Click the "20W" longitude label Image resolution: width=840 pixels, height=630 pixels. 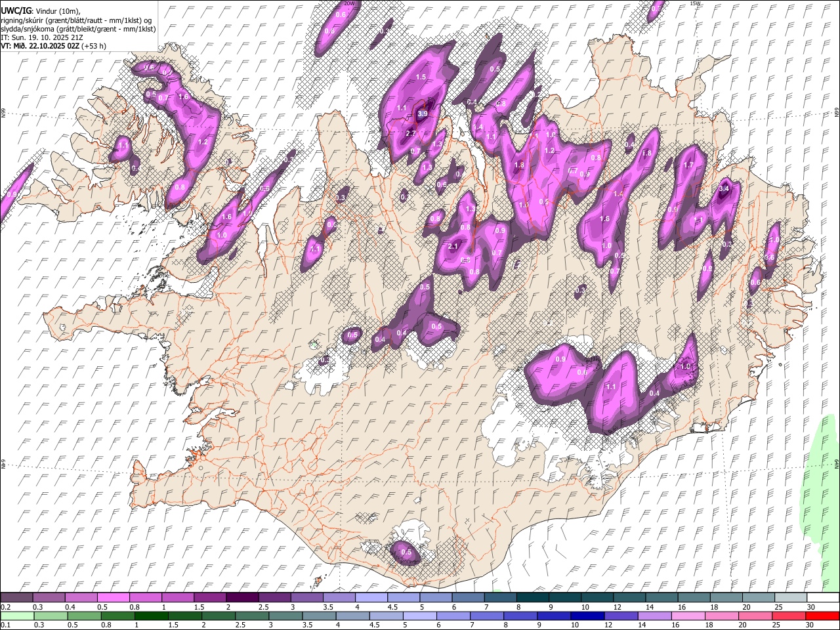click(350, 3)
